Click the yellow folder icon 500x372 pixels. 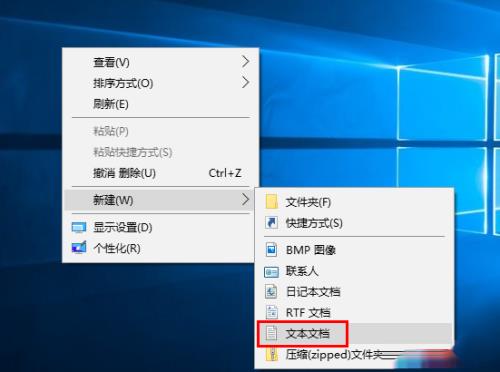point(272,202)
